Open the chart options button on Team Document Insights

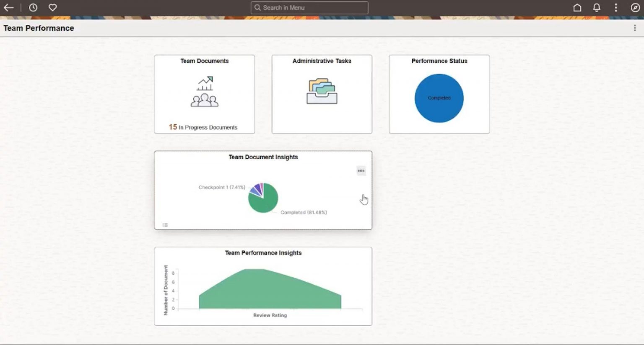pos(361,170)
